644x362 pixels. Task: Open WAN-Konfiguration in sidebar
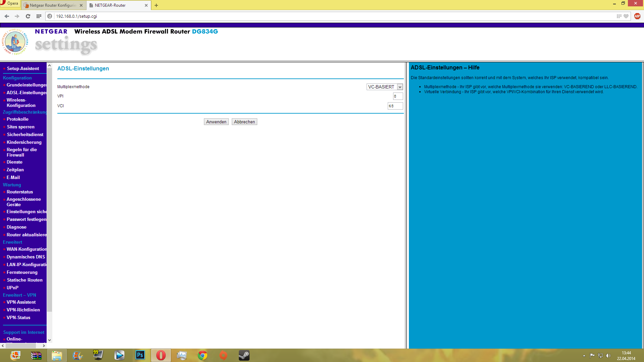point(27,249)
